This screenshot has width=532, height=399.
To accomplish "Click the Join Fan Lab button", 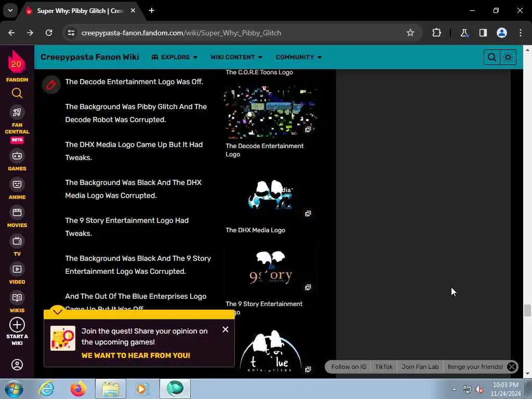I will click(x=420, y=367).
